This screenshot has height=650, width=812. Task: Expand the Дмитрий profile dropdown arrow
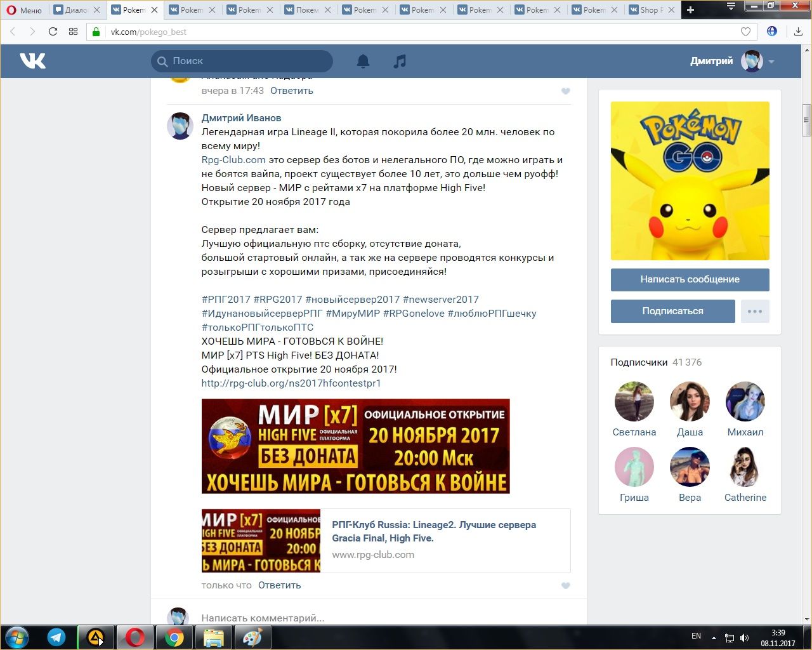click(771, 62)
